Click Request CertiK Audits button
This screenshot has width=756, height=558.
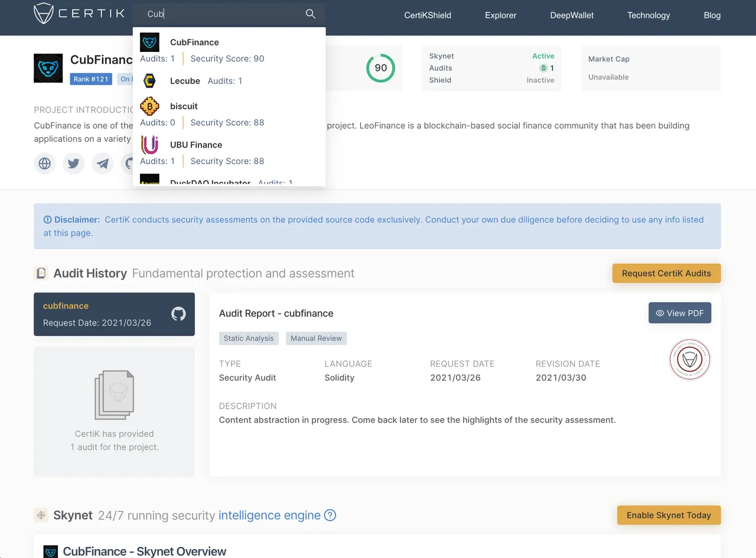click(x=666, y=273)
